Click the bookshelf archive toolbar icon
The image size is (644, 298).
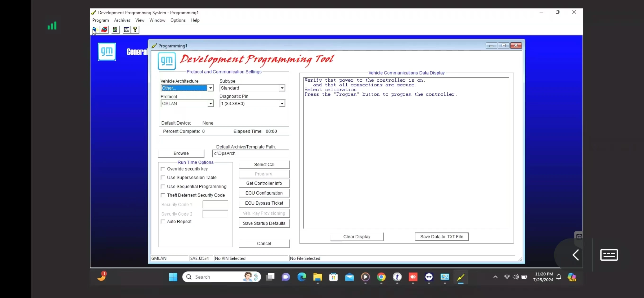115,30
